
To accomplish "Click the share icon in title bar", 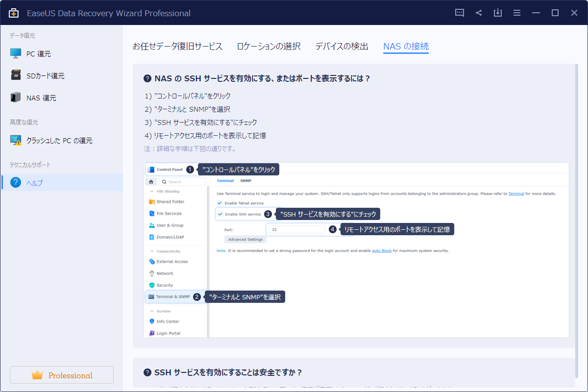I will pos(479,13).
